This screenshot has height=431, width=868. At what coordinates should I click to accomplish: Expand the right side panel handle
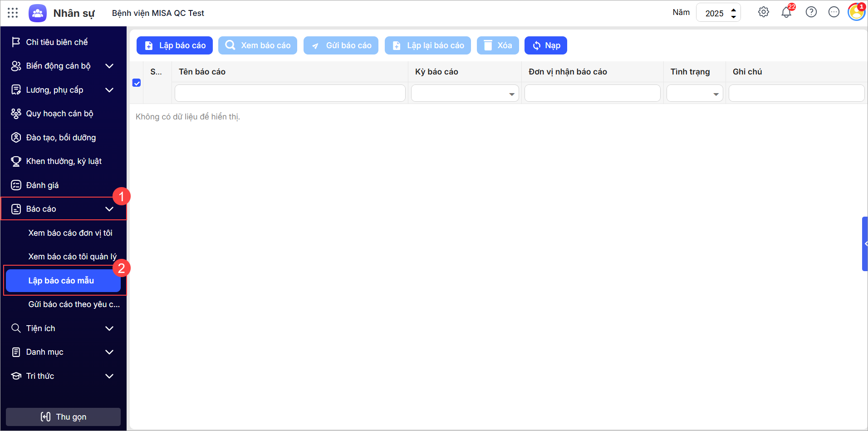(x=865, y=244)
